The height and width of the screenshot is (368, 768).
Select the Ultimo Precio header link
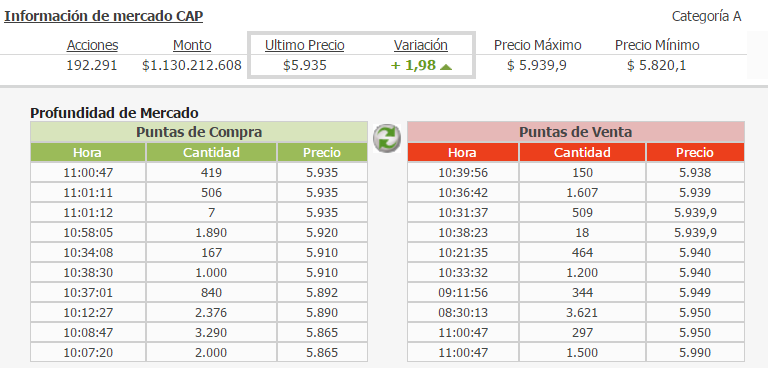coord(305,46)
